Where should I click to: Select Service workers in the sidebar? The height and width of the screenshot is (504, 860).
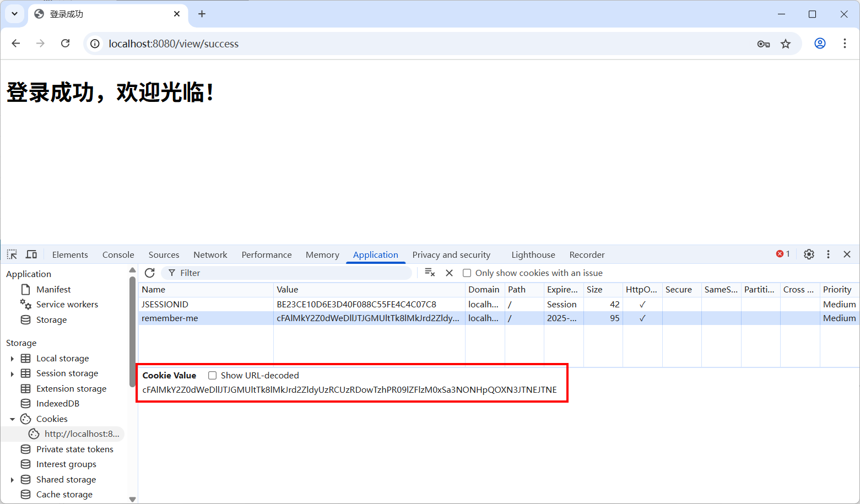[x=67, y=305]
